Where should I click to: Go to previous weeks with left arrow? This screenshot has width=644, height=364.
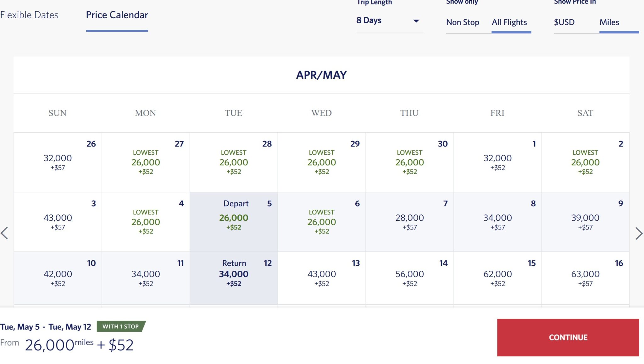(4, 233)
